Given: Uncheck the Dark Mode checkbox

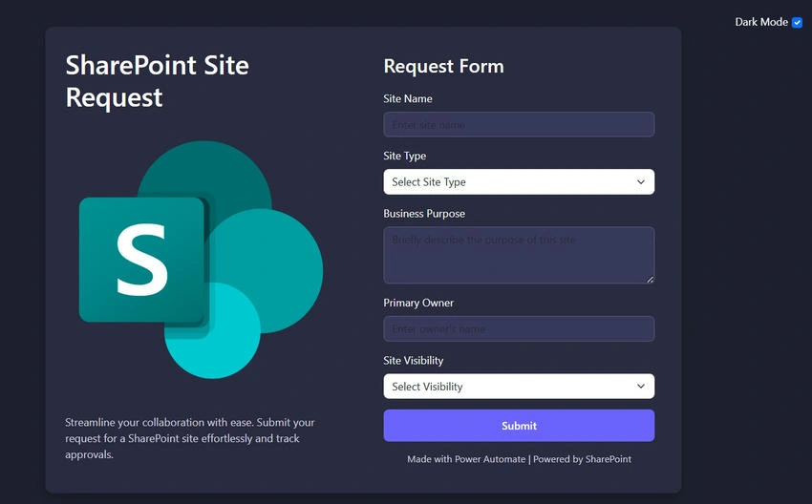Looking at the screenshot, I should [797, 22].
